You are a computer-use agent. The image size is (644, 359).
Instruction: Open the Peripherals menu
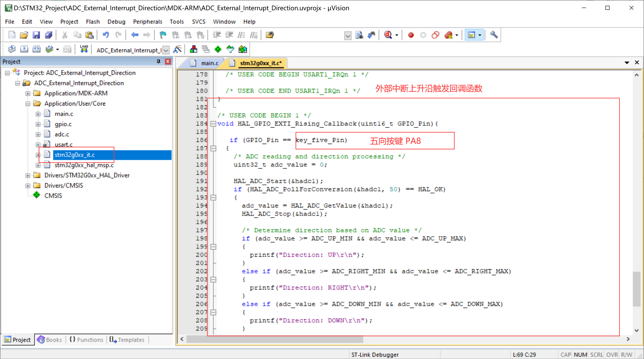pos(148,22)
